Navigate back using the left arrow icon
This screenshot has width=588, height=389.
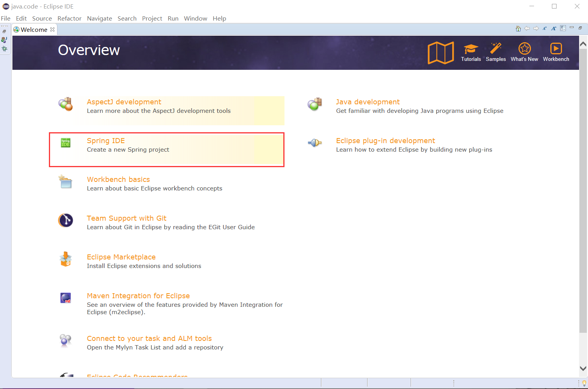pos(527,28)
